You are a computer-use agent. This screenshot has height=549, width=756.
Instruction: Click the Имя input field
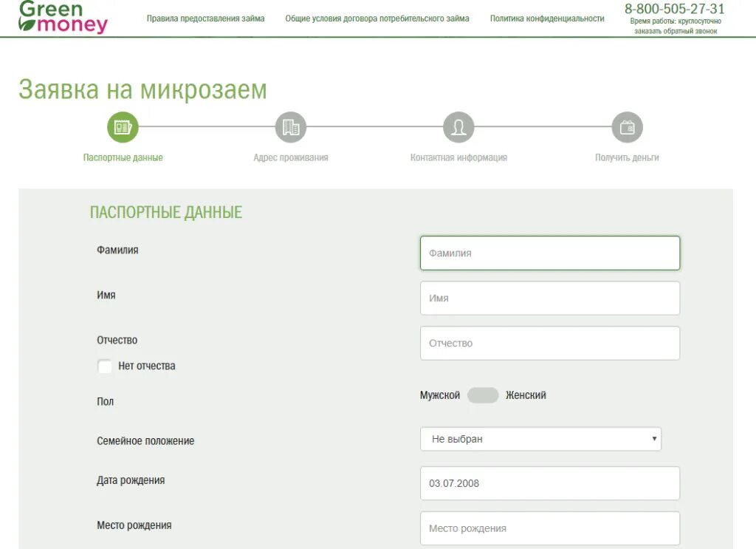[549, 298]
